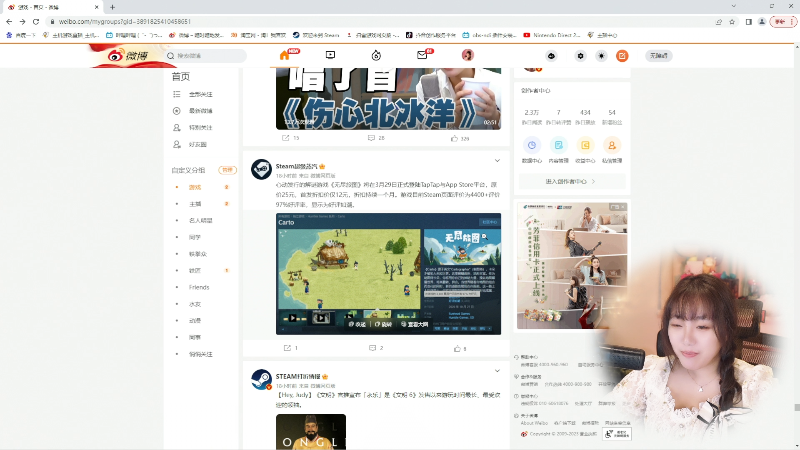Click 进入创作者中心 link
Screen dimensions: 800x450
point(571,181)
